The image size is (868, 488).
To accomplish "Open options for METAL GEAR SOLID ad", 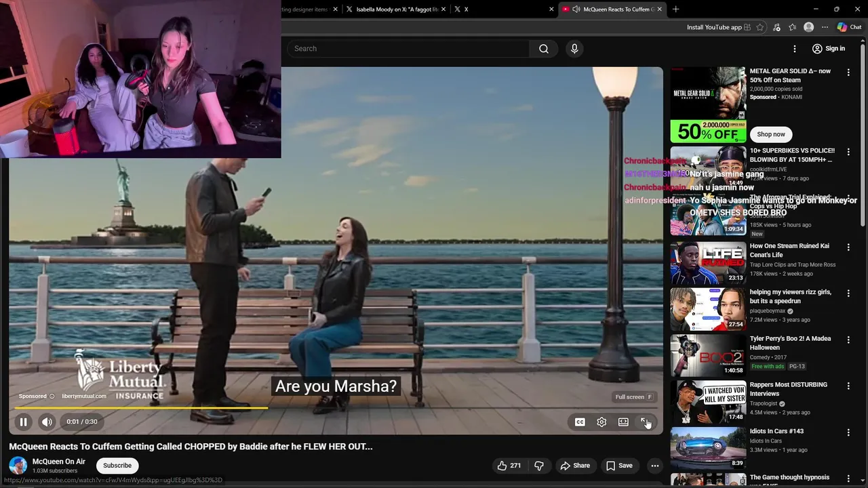I will tap(848, 73).
